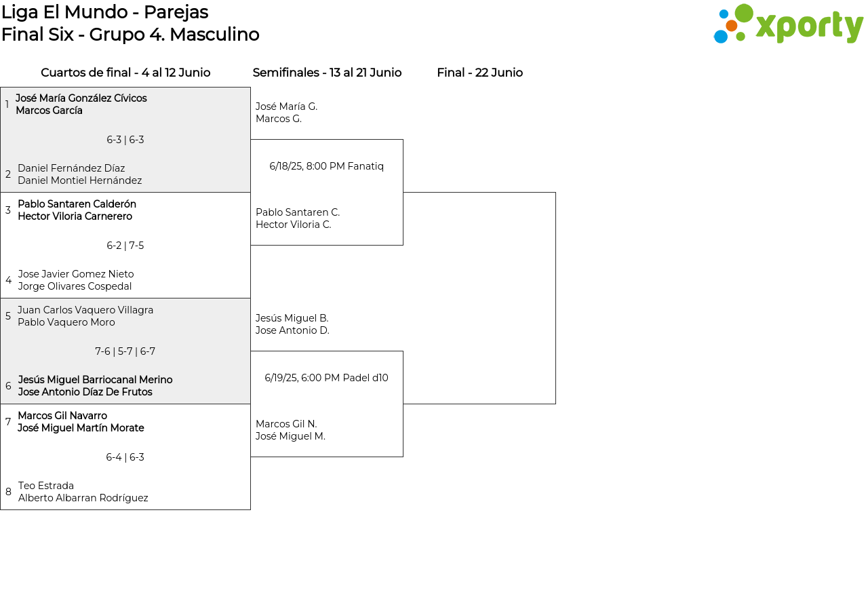Open Pablo Santaren Calderón team entry
Image resolution: width=868 pixels, height=599 pixels.
(77, 210)
